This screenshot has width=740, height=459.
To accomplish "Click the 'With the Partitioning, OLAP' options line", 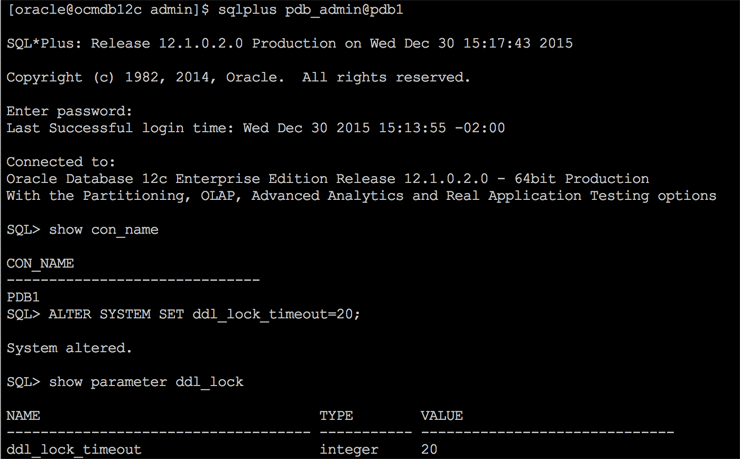I will (x=361, y=196).
